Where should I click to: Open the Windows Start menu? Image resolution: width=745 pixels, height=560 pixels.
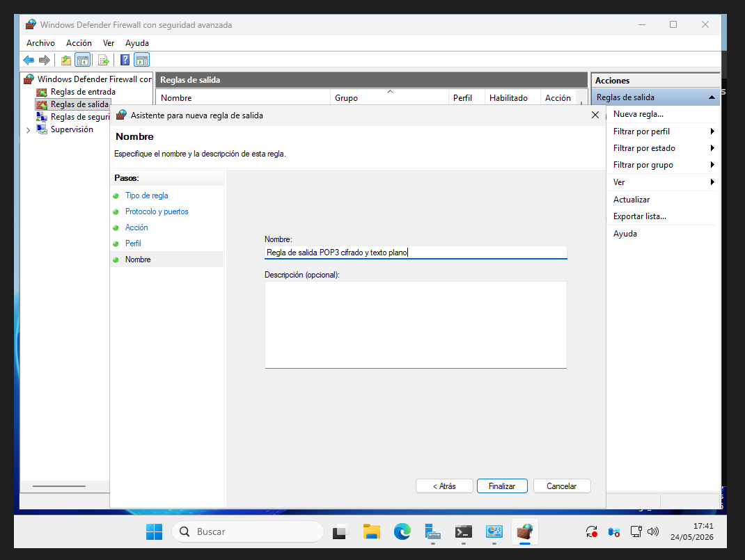pos(154,532)
